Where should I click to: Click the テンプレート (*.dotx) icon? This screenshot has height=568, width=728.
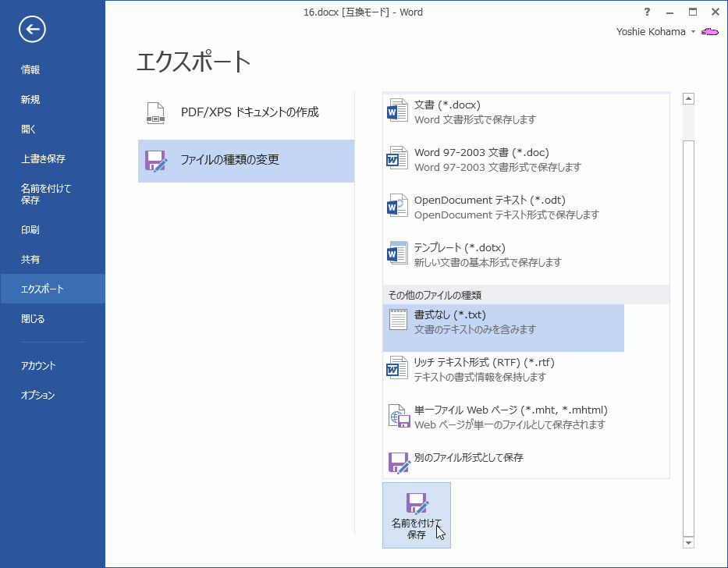pyautogui.click(x=397, y=254)
